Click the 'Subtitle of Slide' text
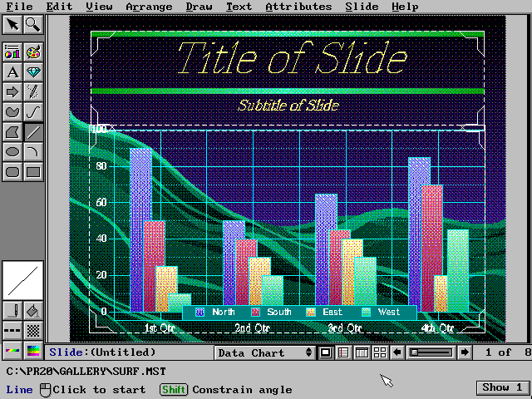The image size is (532, 399). pos(288,106)
